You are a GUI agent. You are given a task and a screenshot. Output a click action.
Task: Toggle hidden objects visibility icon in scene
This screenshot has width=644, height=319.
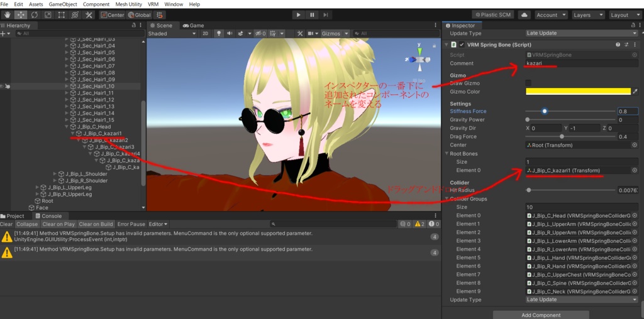[260, 34]
